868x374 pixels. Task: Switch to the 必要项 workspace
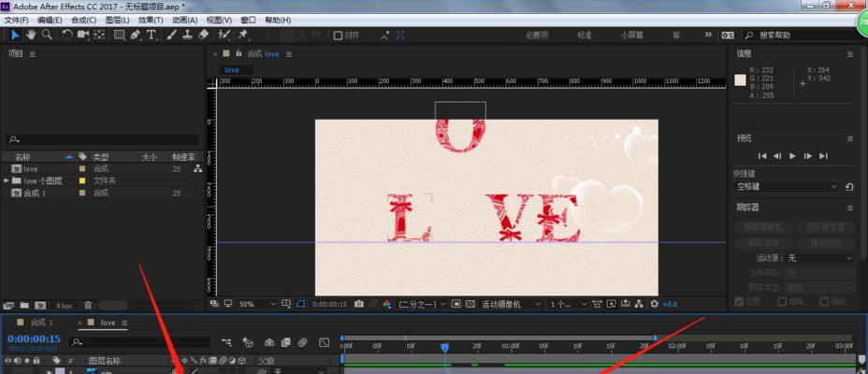click(x=537, y=35)
